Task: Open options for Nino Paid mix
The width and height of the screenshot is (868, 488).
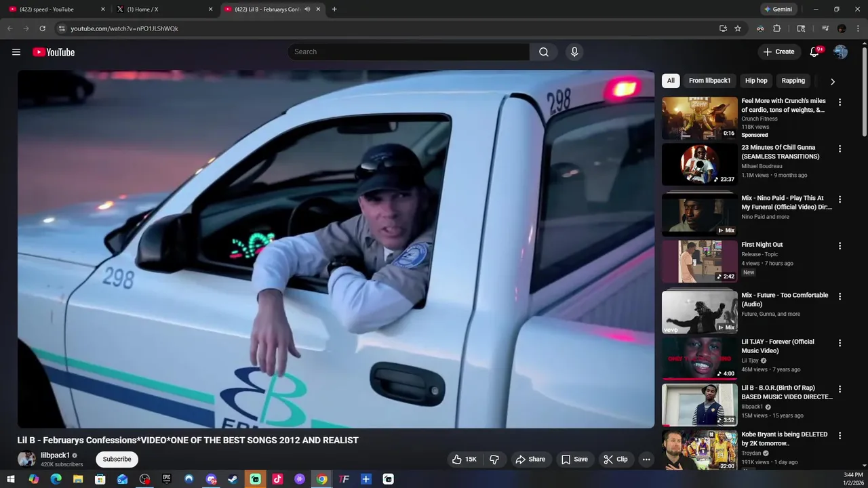Action: click(840, 199)
